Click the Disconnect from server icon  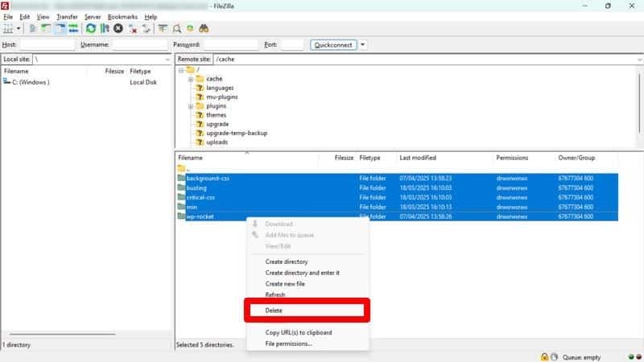point(132,29)
